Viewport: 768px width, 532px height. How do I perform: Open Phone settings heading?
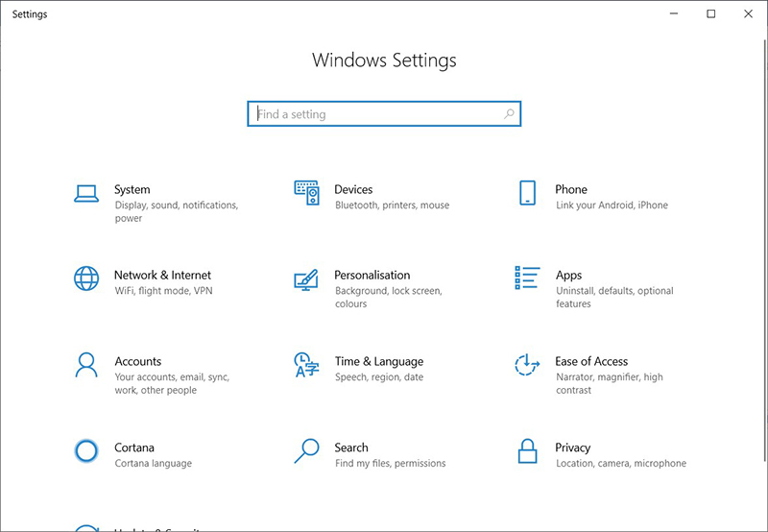[x=571, y=189]
